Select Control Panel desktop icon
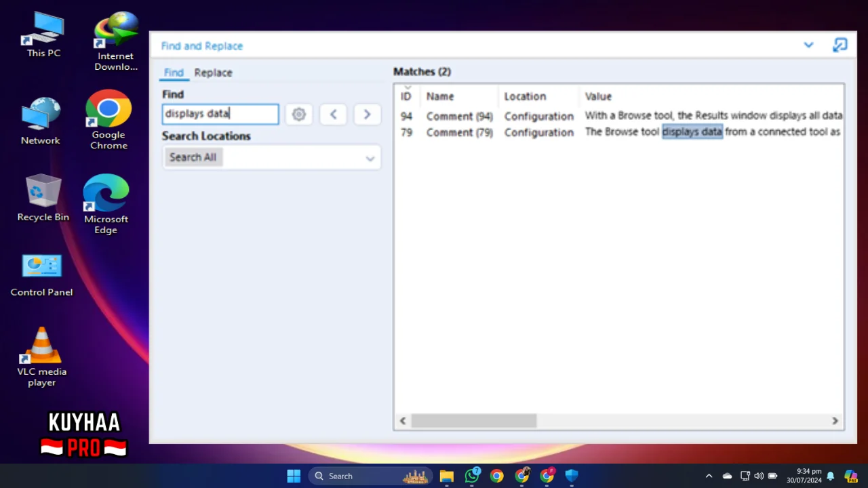The height and width of the screenshot is (488, 868). pyautogui.click(x=41, y=275)
